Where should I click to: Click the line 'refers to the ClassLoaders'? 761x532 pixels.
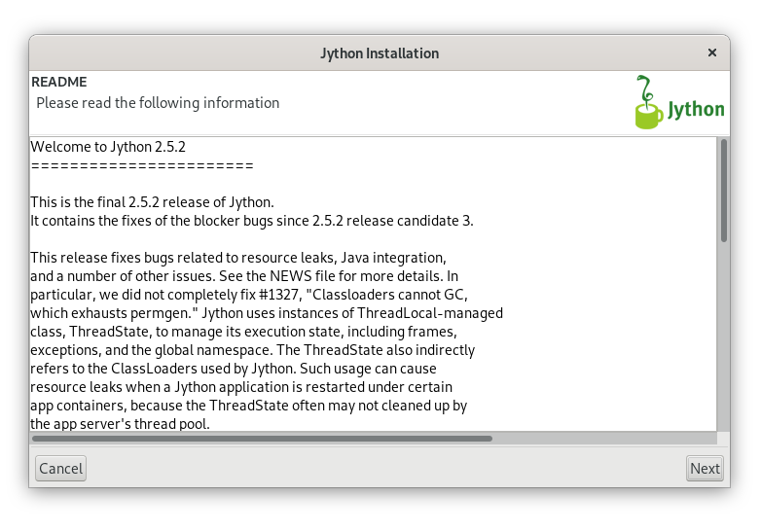[234, 368]
